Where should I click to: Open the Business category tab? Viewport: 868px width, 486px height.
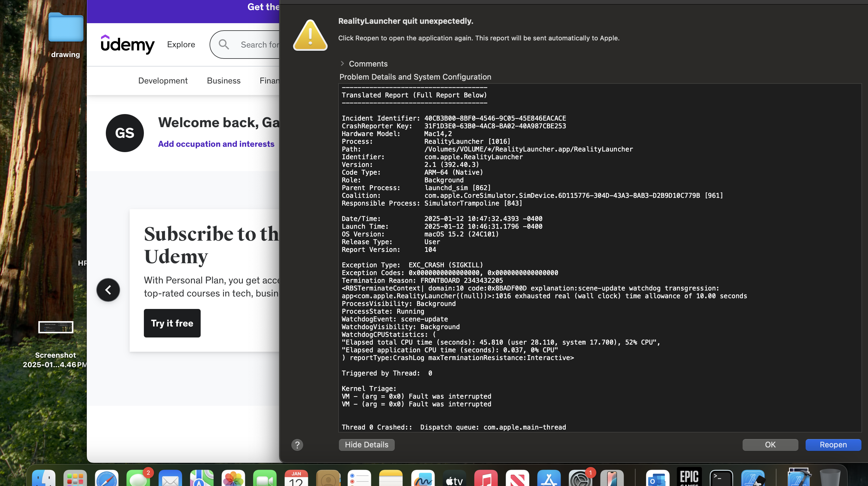224,81
